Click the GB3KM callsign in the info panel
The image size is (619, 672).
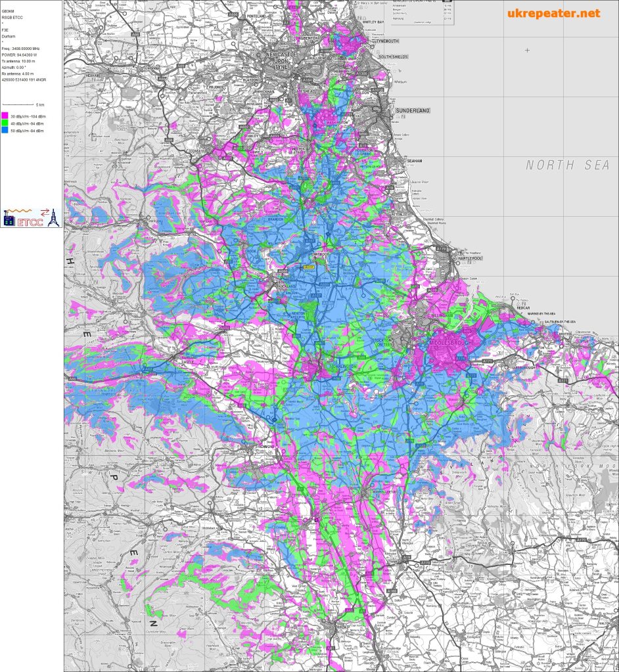point(8,11)
